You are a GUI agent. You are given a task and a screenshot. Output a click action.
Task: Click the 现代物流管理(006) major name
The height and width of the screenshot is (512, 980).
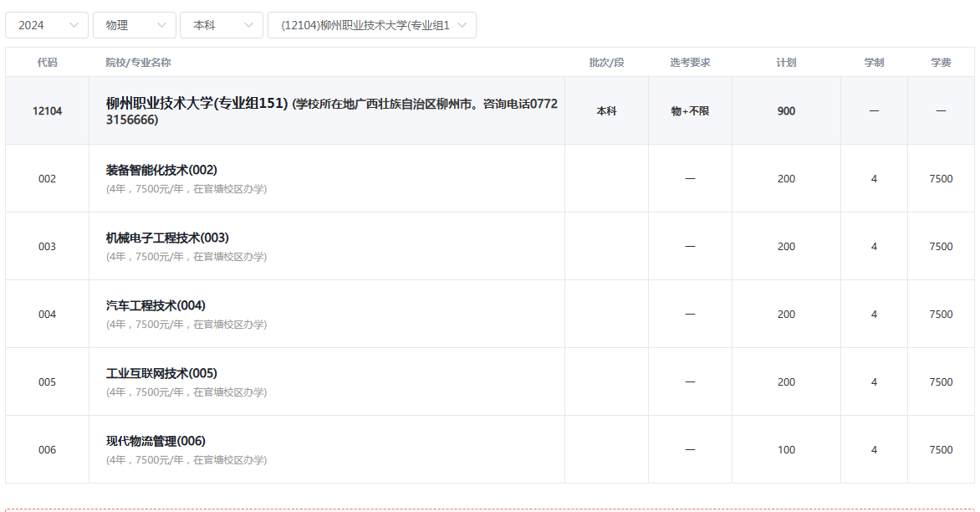(156, 441)
